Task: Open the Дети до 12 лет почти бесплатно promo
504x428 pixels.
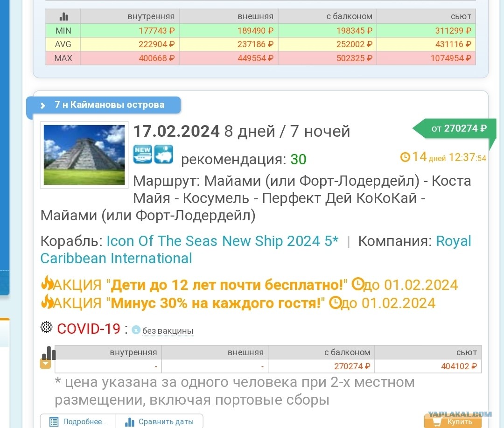Action: (x=227, y=285)
